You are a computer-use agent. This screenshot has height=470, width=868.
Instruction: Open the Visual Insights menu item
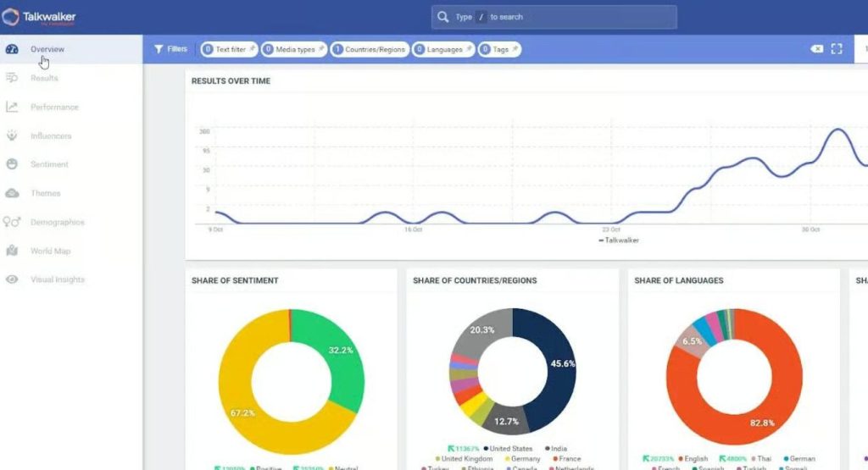tap(58, 279)
